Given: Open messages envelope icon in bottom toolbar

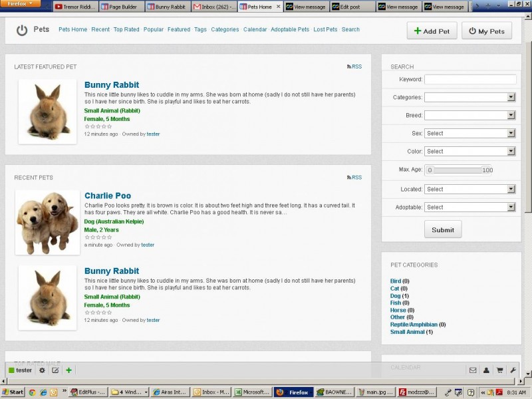Looking at the screenshot, I should click(473, 370).
